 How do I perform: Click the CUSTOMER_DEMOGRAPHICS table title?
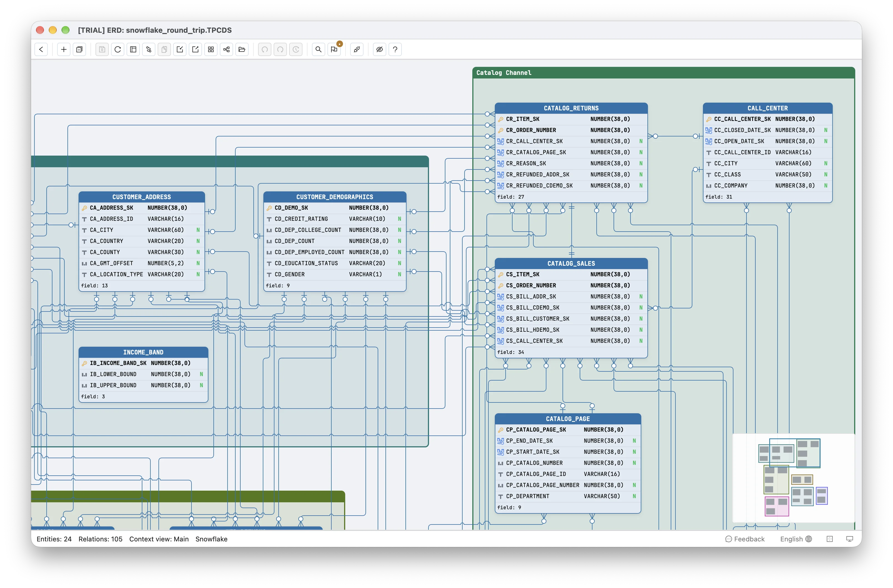[x=335, y=197]
